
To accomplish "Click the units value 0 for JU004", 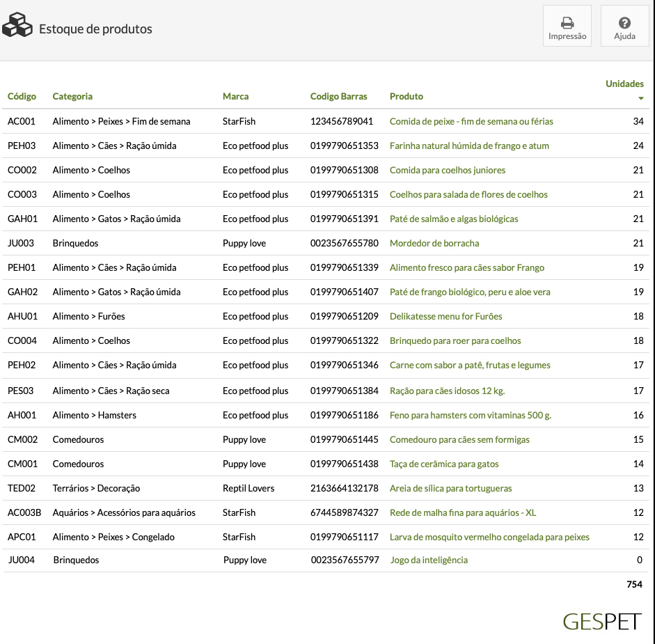I will 640,560.
